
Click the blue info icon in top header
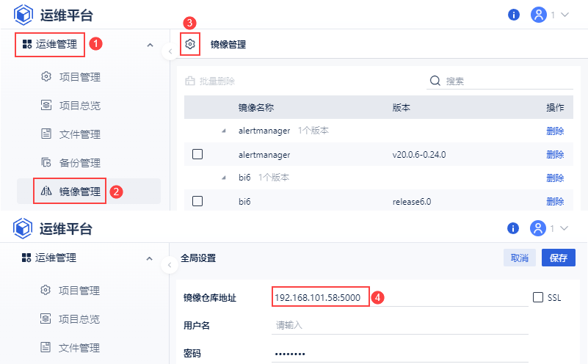click(514, 15)
